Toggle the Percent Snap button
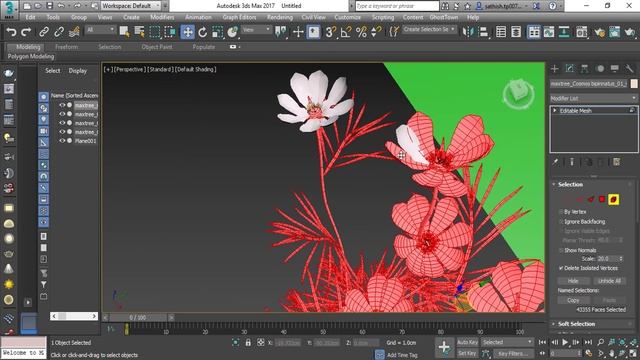640x360 pixels. [x=361, y=32]
